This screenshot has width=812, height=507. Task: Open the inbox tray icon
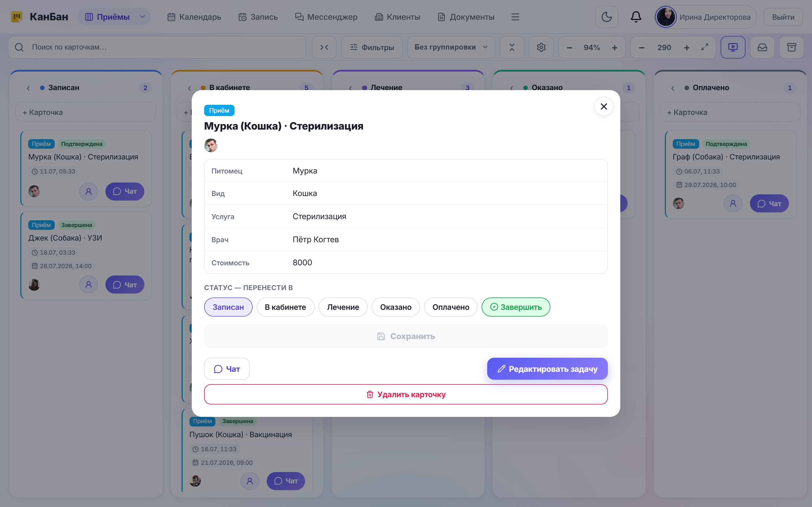point(762,47)
